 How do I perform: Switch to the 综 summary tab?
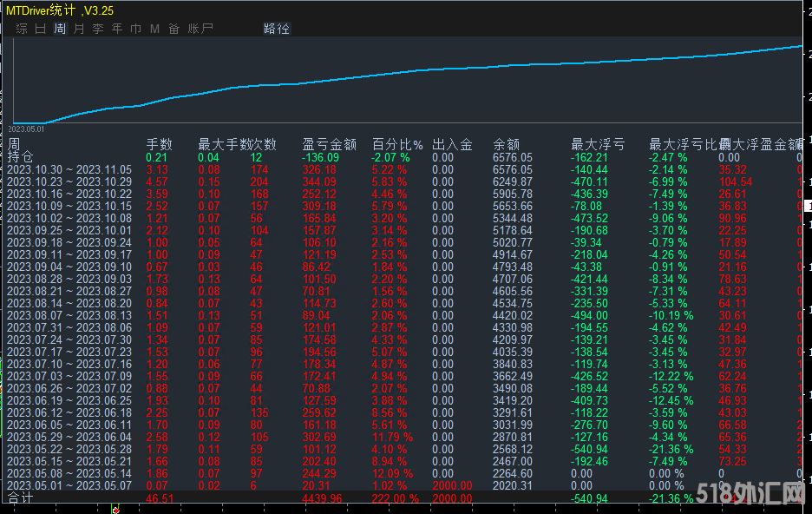(x=22, y=29)
